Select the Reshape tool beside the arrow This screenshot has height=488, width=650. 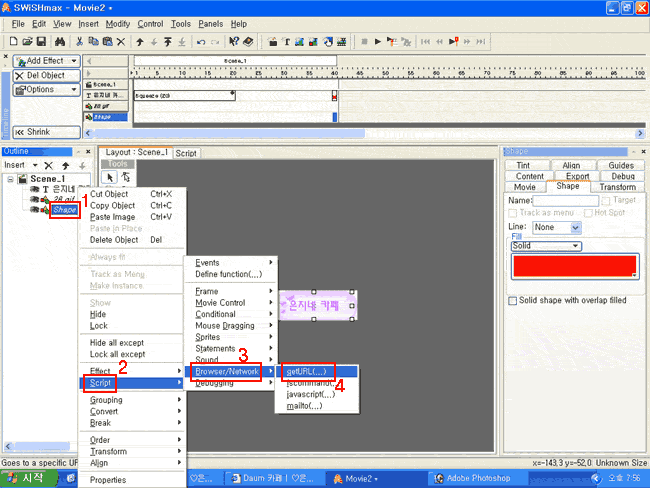click(126, 177)
